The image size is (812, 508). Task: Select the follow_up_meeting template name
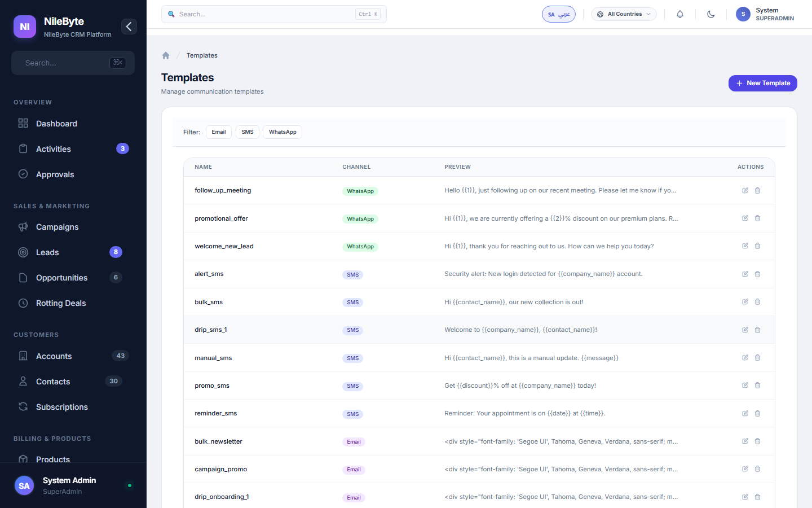point(223,190)
